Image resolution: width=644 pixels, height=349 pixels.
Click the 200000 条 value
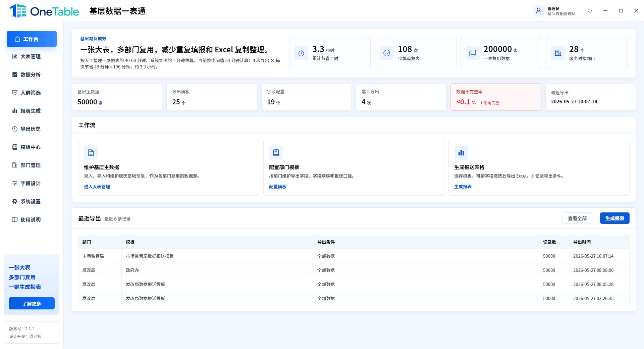click(x=500, y=49)
